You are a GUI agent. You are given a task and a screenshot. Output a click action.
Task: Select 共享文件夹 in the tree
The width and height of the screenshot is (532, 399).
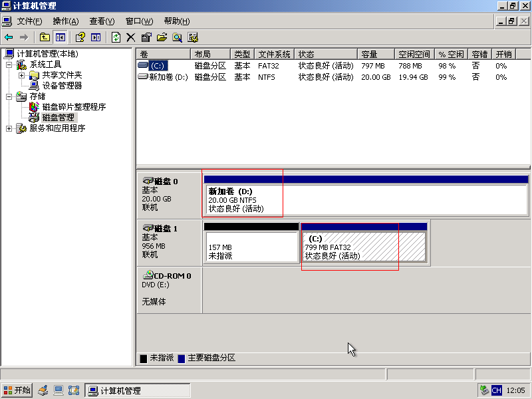pyautogui.click(x=62, y=75)
